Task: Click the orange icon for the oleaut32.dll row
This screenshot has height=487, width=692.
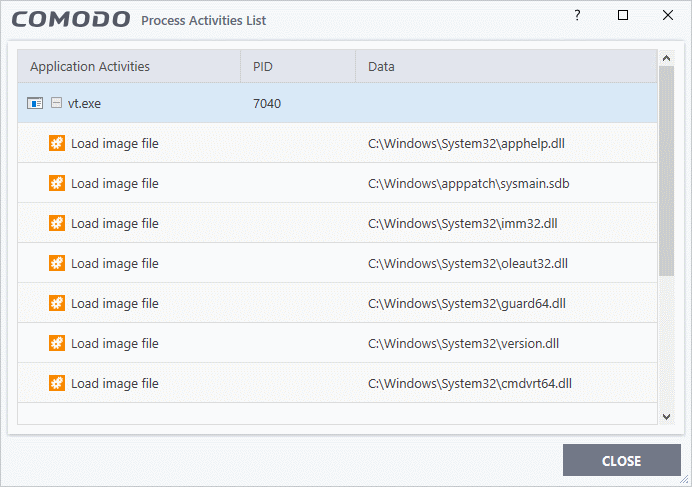Action: (x=57, y=263)
